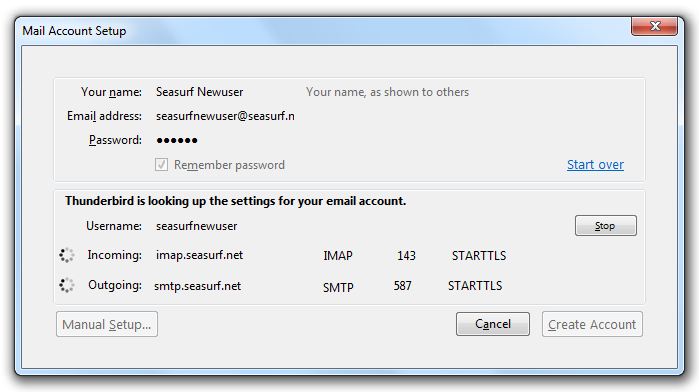This screenshot has width=699, height=392.
Task: Click the STARTTLS value on Incoming row
Action: [x=479, y=256]
